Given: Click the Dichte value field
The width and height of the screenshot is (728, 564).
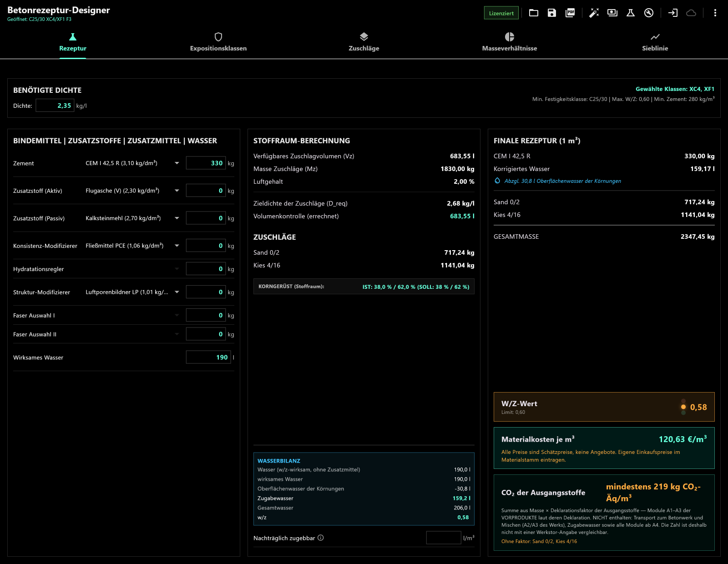Looking at the screenshot, I should (x=55, y=106).
